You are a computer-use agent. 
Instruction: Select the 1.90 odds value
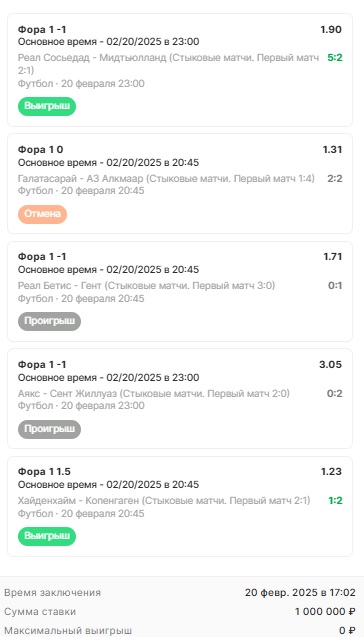(331, 30)
